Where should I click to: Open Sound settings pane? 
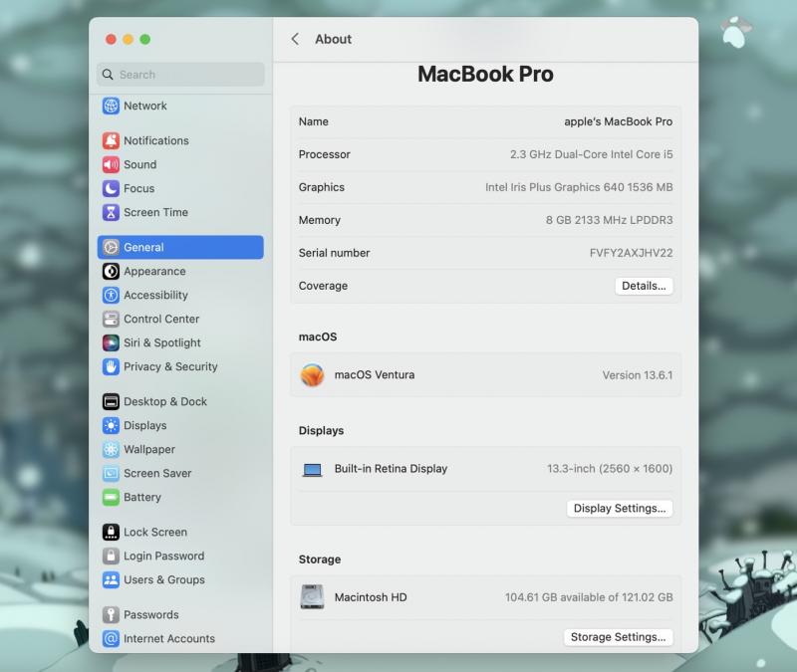pyautogui.click(x=180, y=164)
